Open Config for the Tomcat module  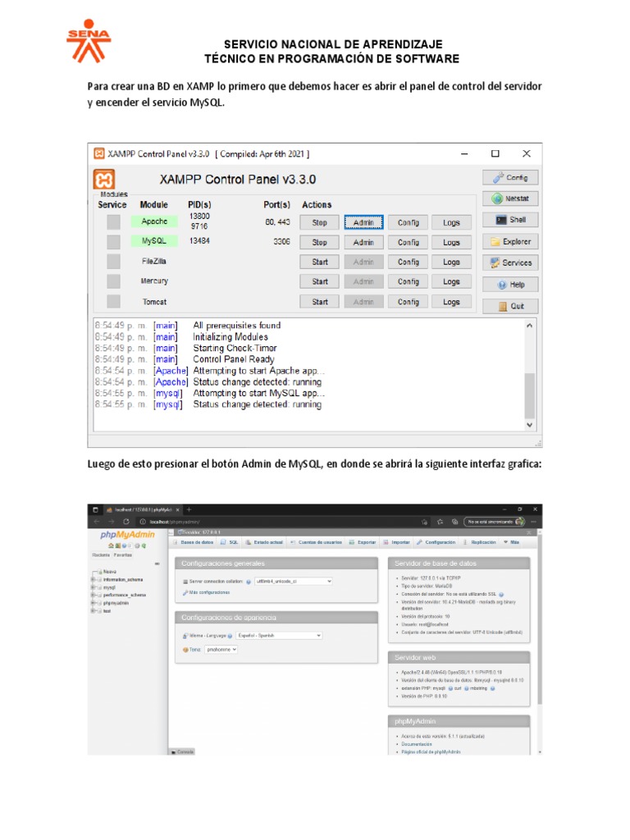point(409,302)
